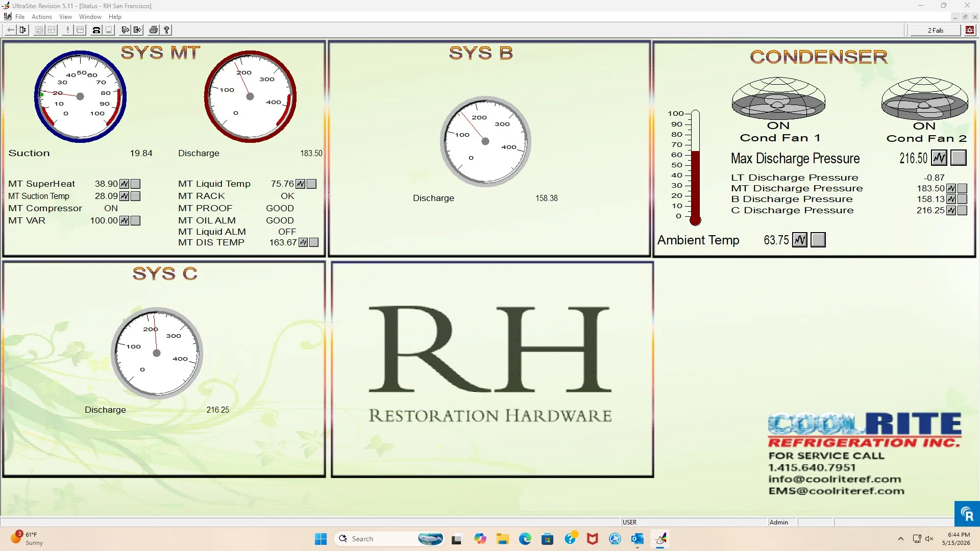Open graph icon for Max Discharge Pressure

[939, 158]
